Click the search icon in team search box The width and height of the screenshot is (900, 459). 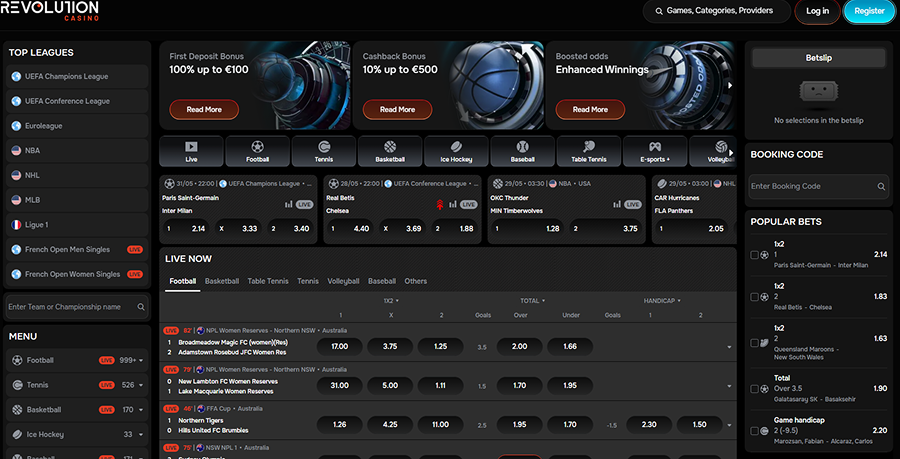[141, 307]
